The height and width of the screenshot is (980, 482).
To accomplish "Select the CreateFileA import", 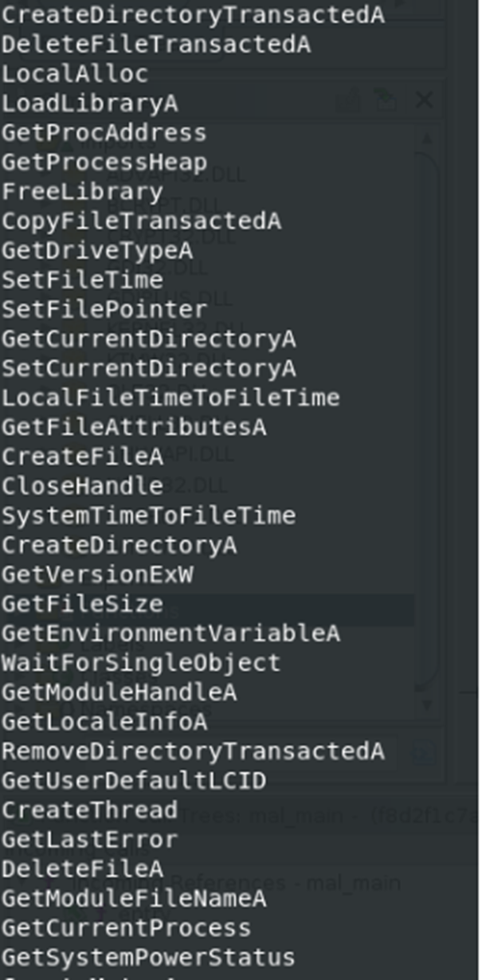I will point(82,457).
